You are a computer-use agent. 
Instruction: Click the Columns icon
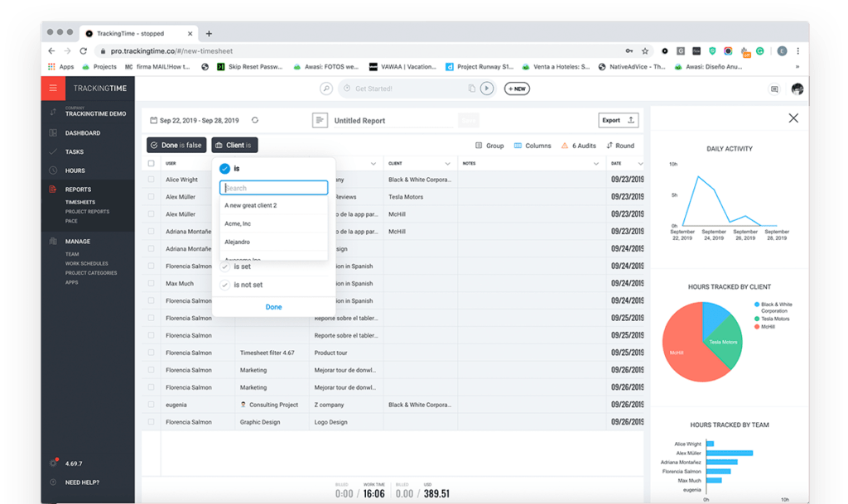pos(518,146)
